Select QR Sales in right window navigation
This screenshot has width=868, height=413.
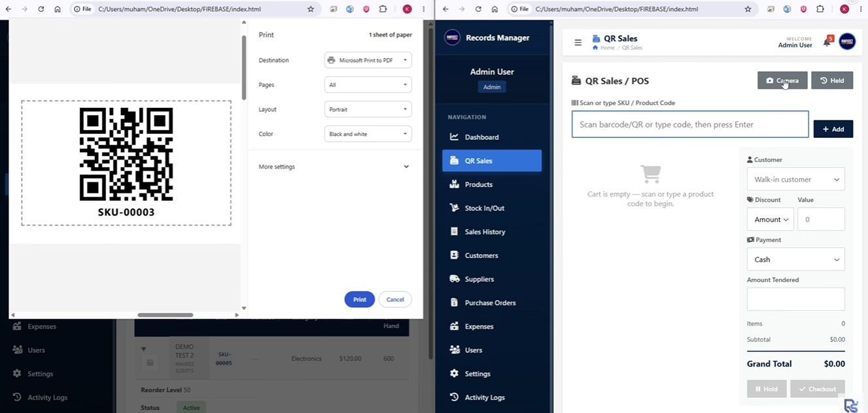point(492,161)
